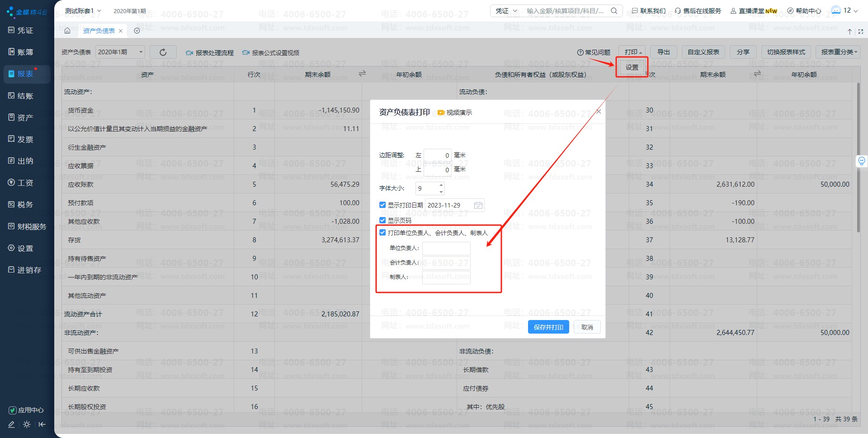
Task: Uncheck show print date checkbox
Action: click(382, 205)
